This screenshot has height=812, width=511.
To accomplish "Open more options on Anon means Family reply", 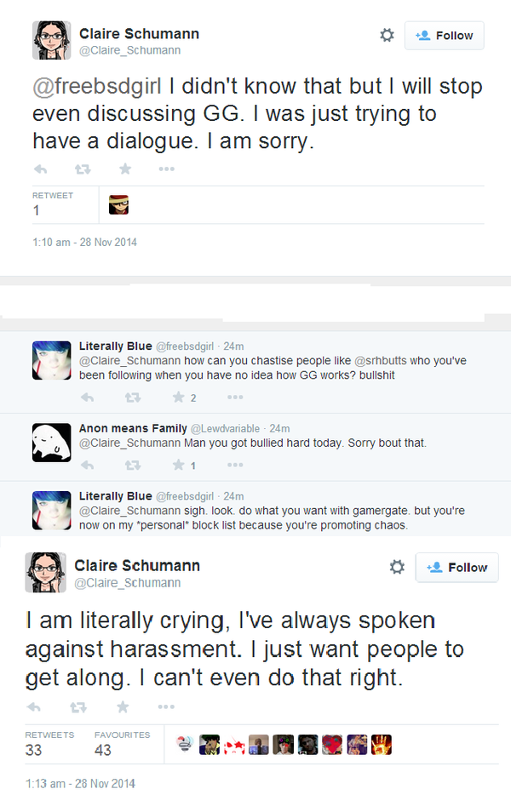I will (x=234, y=466).
